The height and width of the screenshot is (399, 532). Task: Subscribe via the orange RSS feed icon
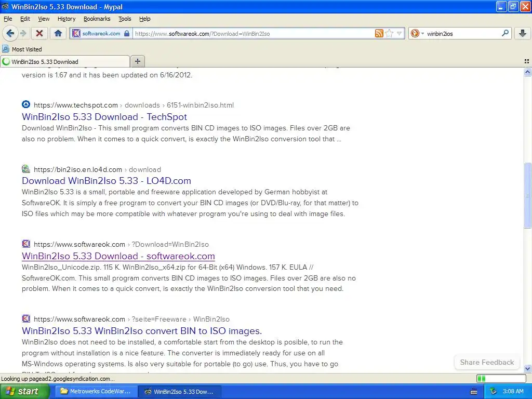pos(379,33)
